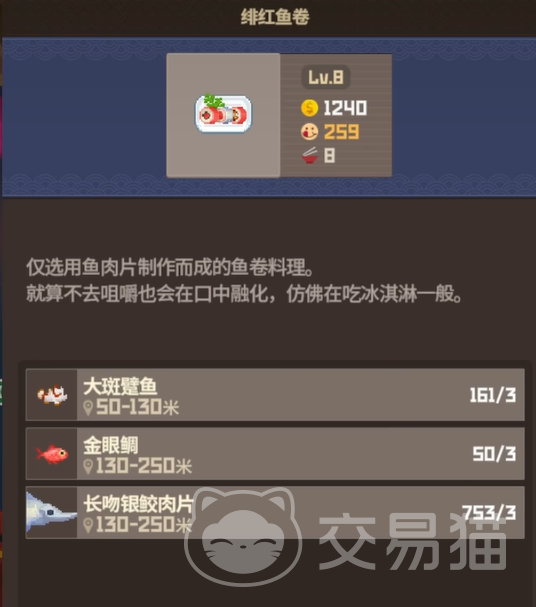The image size is (536, 607).
Task: Click the location pin under 长吻银鲛肉片
Action: pos(88,525)
